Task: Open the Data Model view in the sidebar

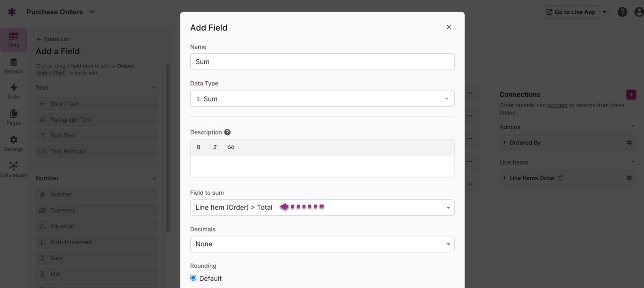Action: [x=14, y=169]
